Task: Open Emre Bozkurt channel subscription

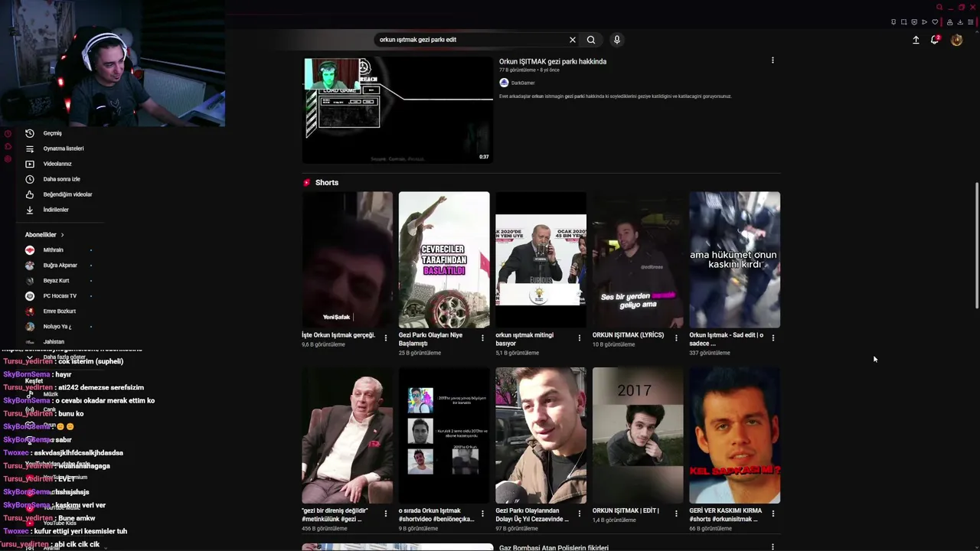Action: pos(59,311)
